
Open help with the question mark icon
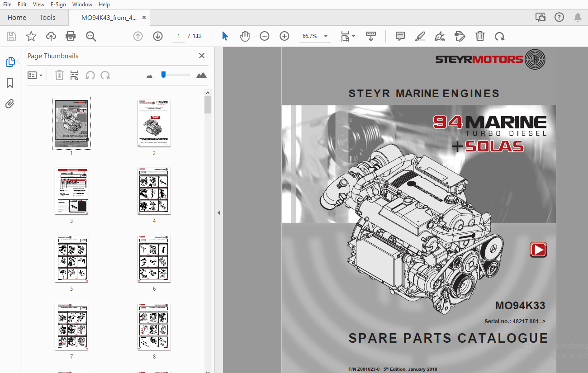(560, 18)
